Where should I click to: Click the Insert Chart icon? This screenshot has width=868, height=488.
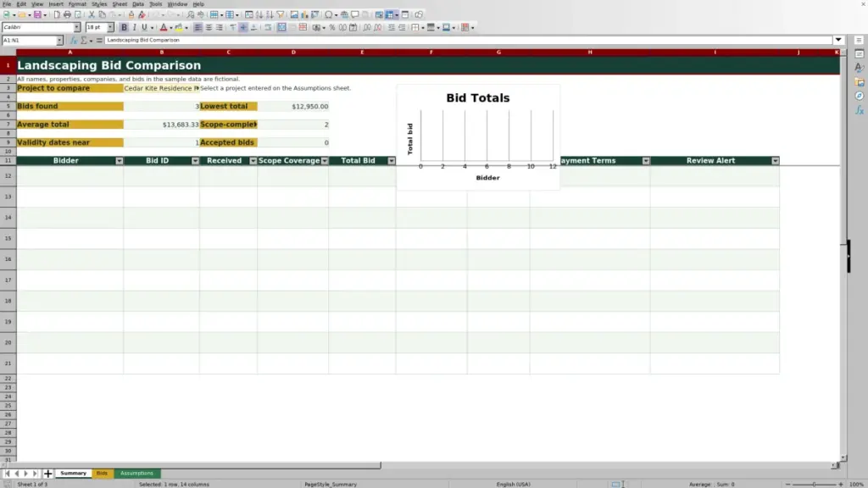click(304, 14)
